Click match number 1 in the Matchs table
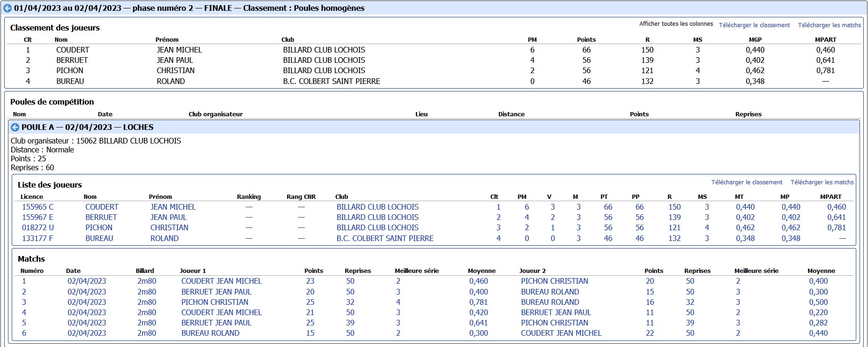The height and width of the screenshot is (347, 868). click(24, 281)
